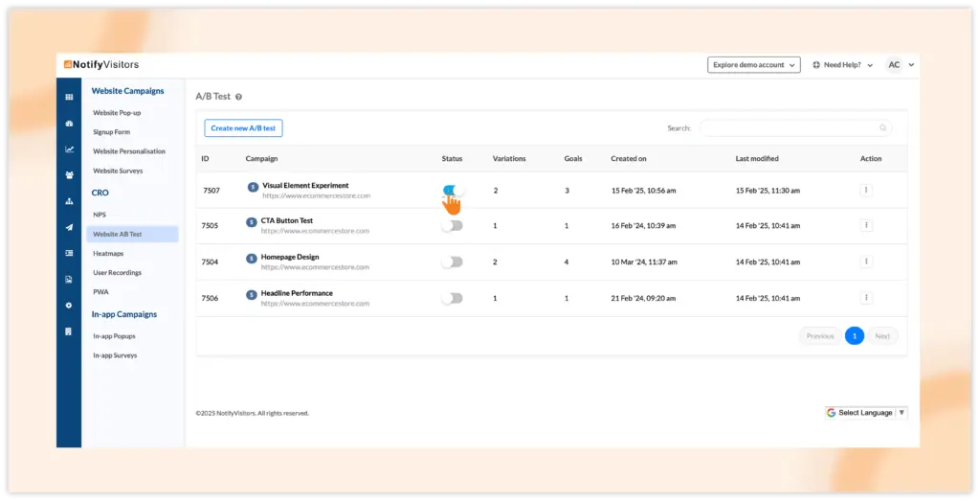This screenshot has width=980, height=501.
Task: Open Heatmaps from the CRO menu
Action: pyautogui.click(x=107, y=253)
